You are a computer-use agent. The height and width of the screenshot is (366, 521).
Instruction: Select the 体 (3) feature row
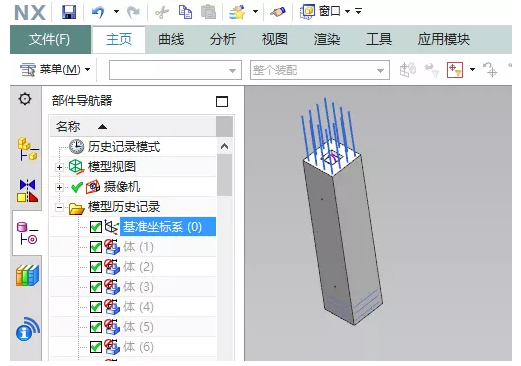(x=138, y=287)
